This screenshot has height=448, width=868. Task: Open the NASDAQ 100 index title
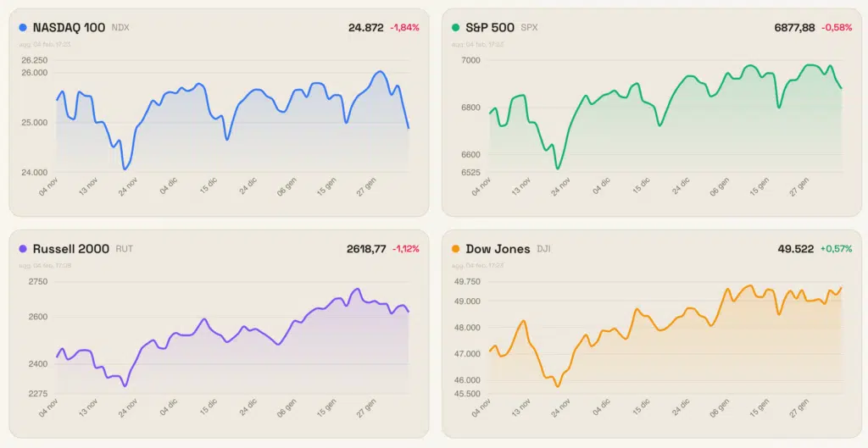[x=70, y=27]
